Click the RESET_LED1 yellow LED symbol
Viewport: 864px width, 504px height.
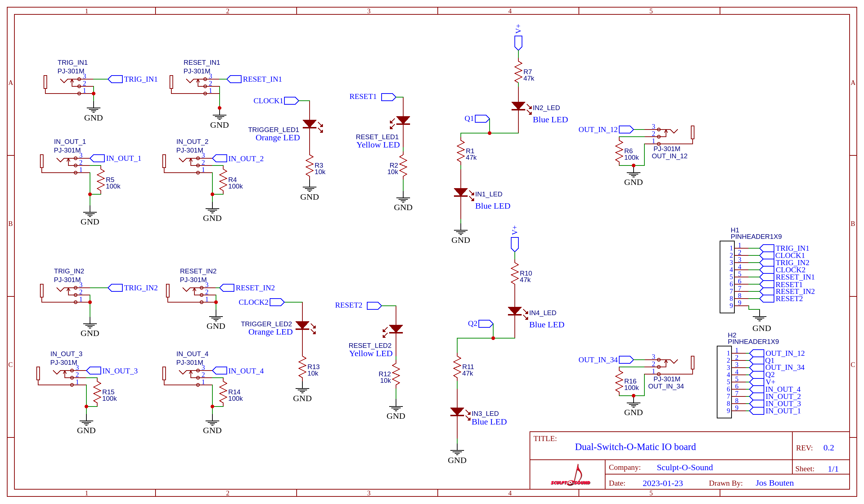[x=403, y=120]
